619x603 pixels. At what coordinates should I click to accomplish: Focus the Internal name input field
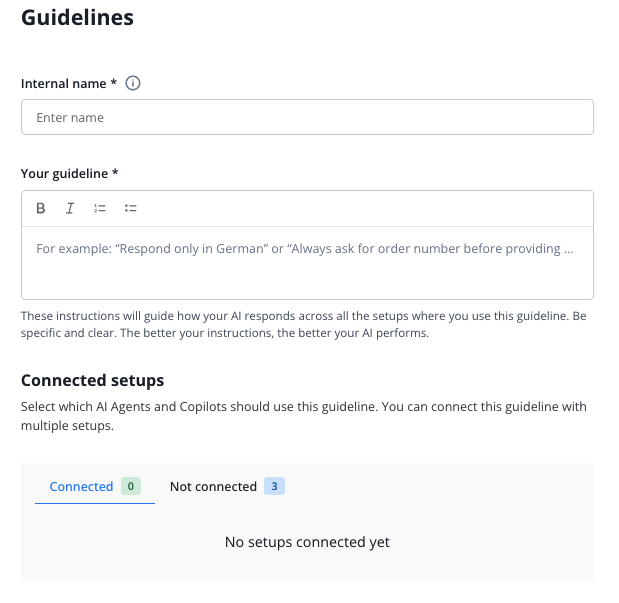tap(307, 117)
